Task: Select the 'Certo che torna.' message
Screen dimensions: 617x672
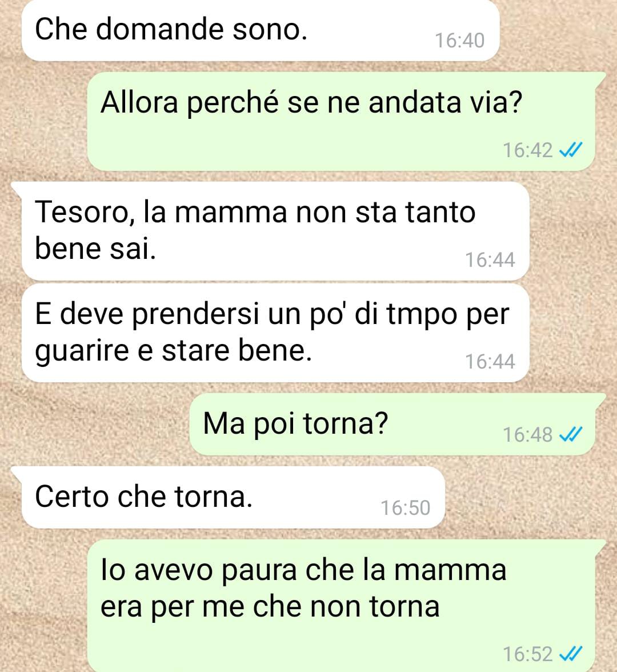Action: (x=233, y=497)
